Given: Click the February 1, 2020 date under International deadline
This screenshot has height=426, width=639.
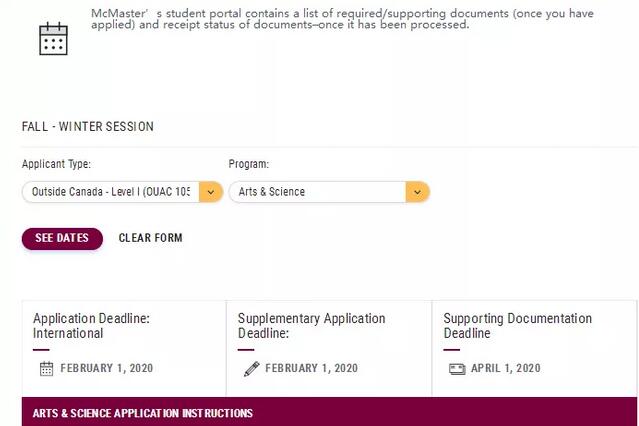Looking at the screenshot, I should (107, 369).
